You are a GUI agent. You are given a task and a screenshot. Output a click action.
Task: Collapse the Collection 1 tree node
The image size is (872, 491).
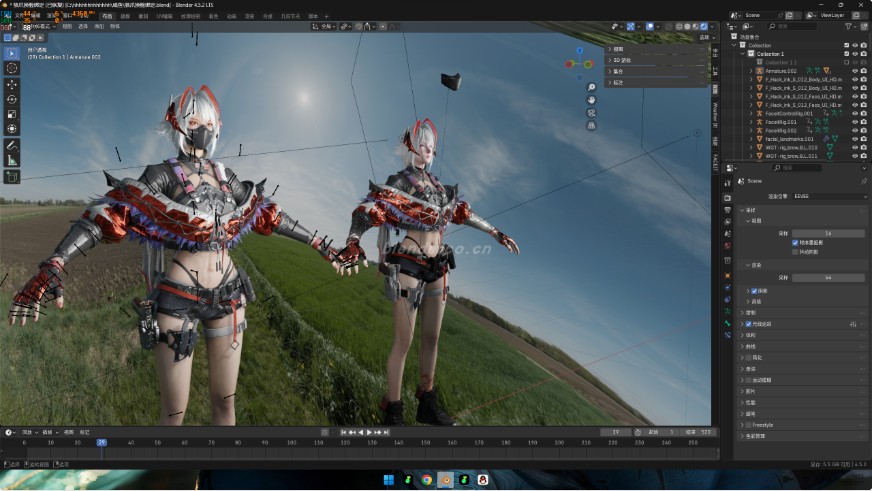click(742, 54)
